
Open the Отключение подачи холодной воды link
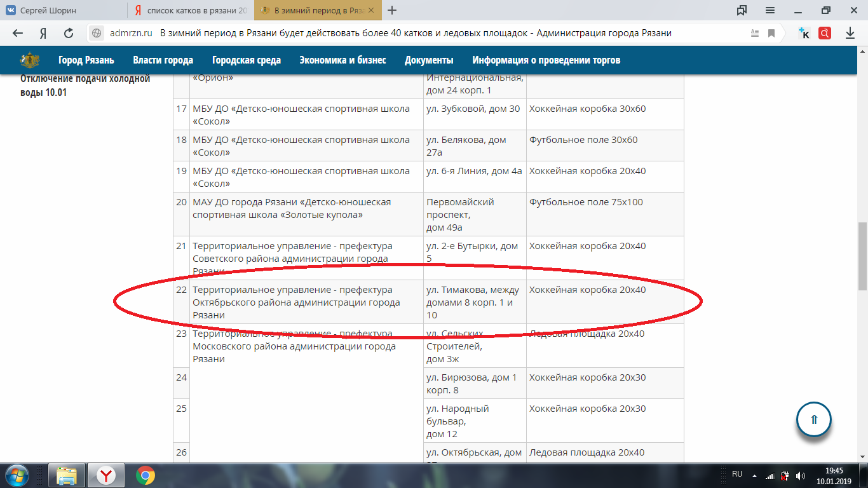tap(85, 86)
